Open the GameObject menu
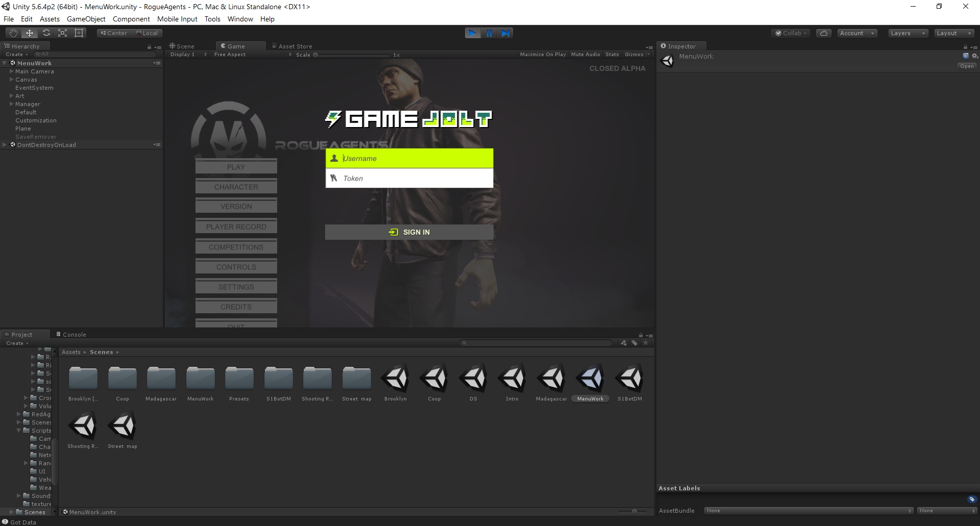Screen dimensions: 980x526 pos(86,19)
